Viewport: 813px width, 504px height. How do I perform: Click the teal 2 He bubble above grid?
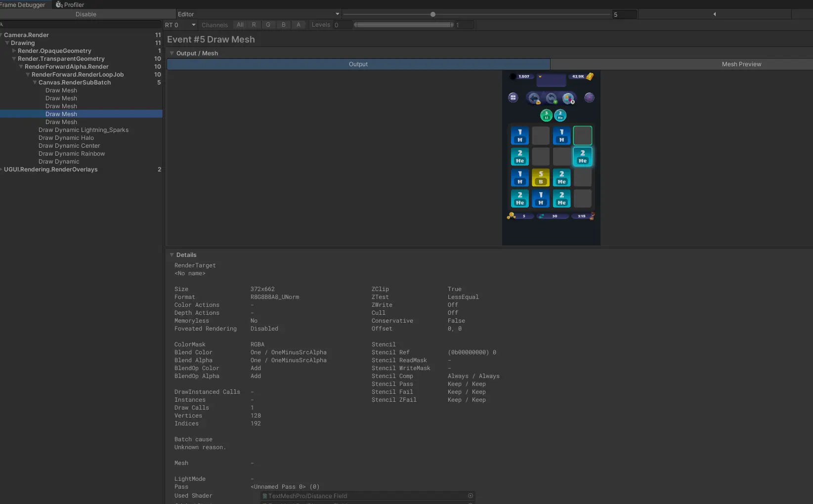coord(560,115)
